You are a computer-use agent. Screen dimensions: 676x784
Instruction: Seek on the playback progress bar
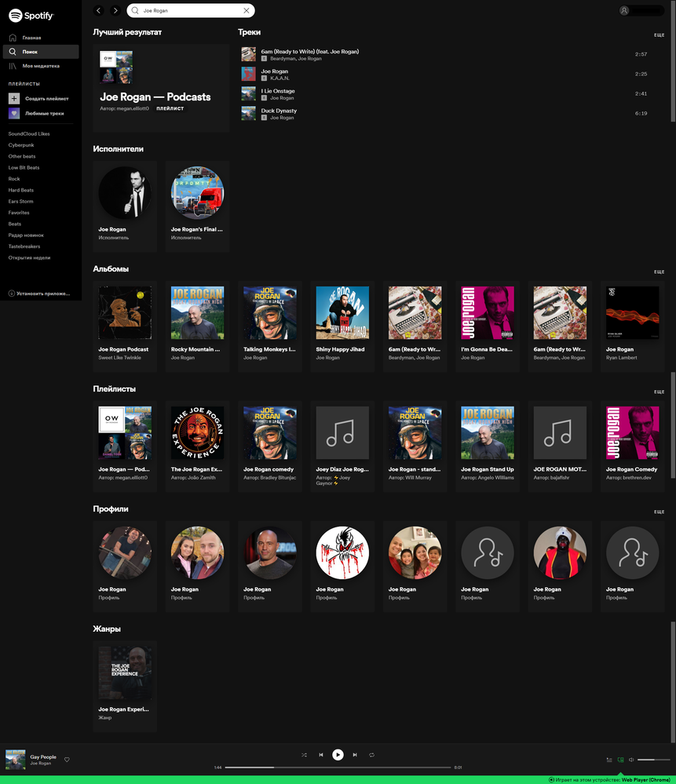(x=338, y=767)
